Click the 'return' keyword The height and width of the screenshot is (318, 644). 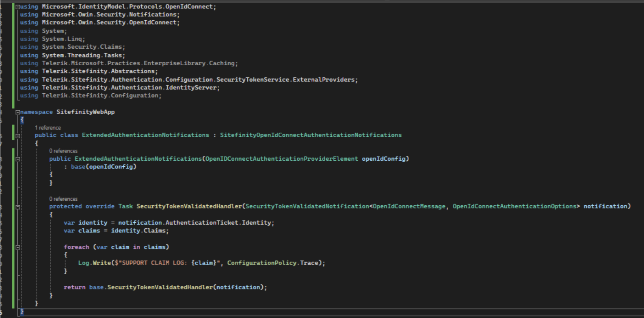[x=74, y=287]
